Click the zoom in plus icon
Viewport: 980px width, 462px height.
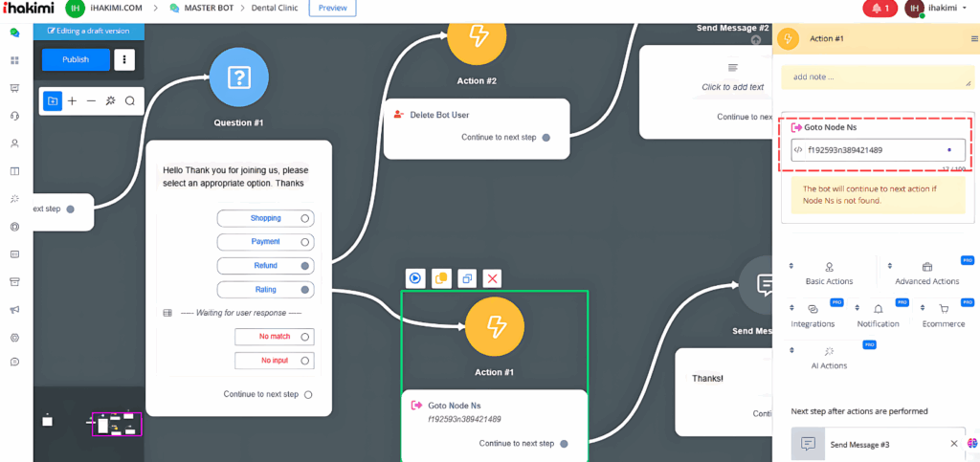pos(72,100)
